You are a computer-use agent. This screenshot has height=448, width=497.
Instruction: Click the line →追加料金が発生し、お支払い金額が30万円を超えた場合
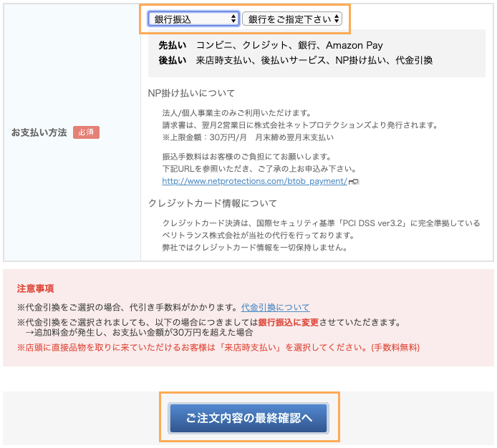tap(139, 332)
